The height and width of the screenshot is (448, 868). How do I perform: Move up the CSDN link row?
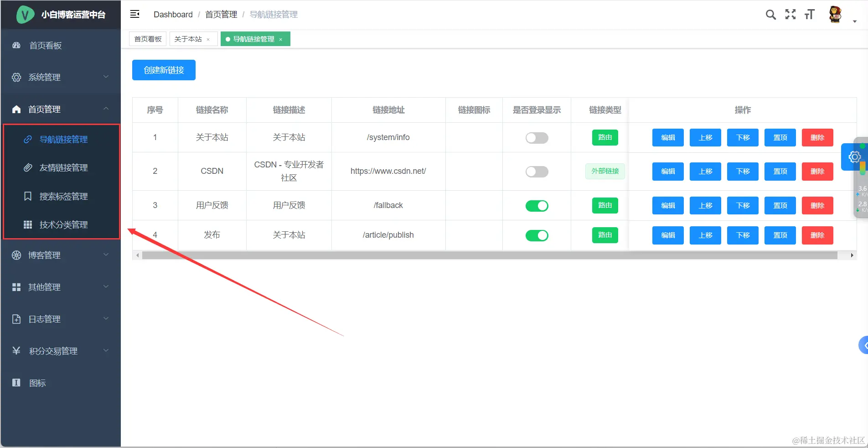click(705, 171)
